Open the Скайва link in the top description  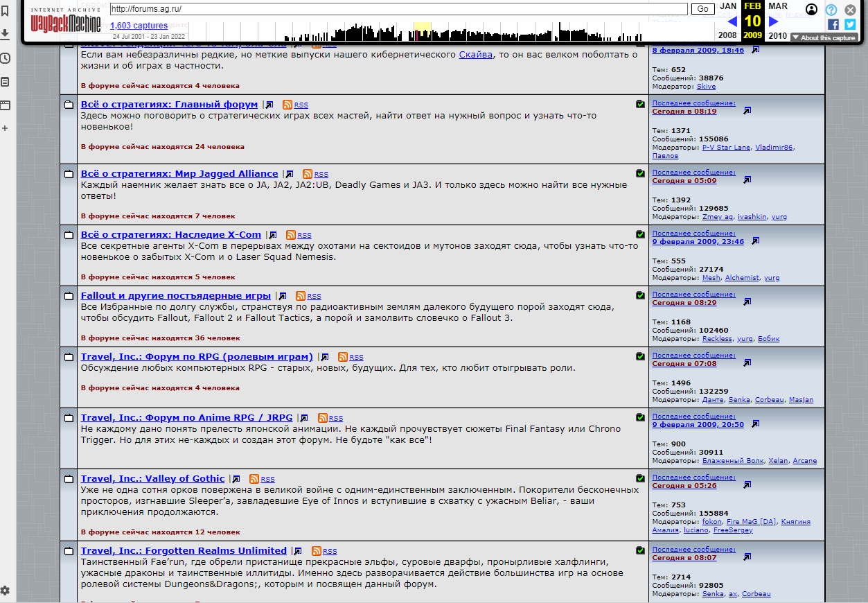[476, 54]
